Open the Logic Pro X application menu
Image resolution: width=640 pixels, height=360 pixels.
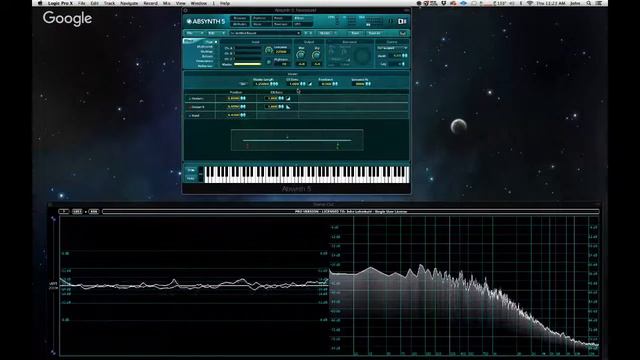60,3
